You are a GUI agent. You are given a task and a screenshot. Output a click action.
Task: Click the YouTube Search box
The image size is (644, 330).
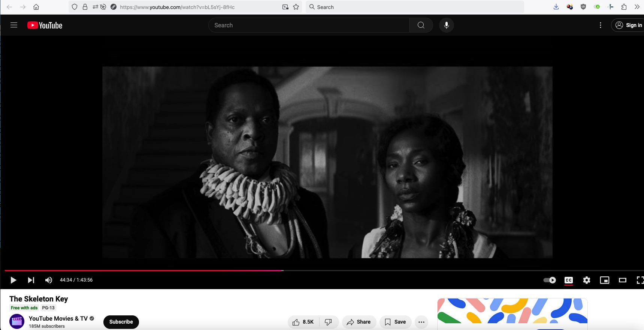(x=309, y=25)
